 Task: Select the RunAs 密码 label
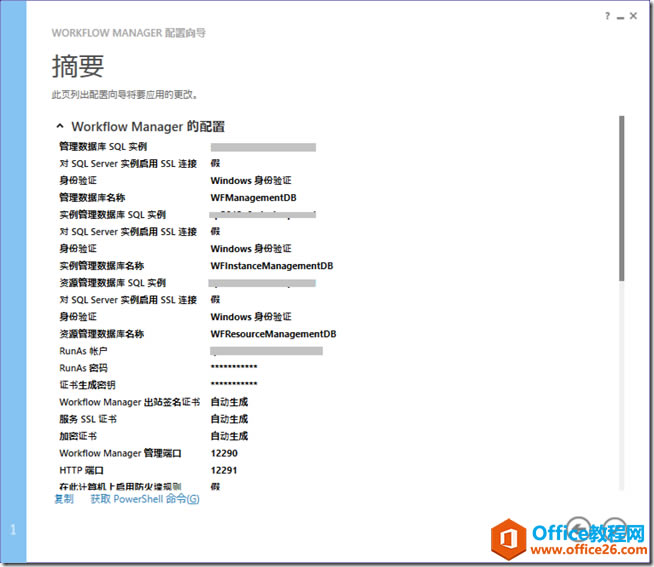coord(83,368)
